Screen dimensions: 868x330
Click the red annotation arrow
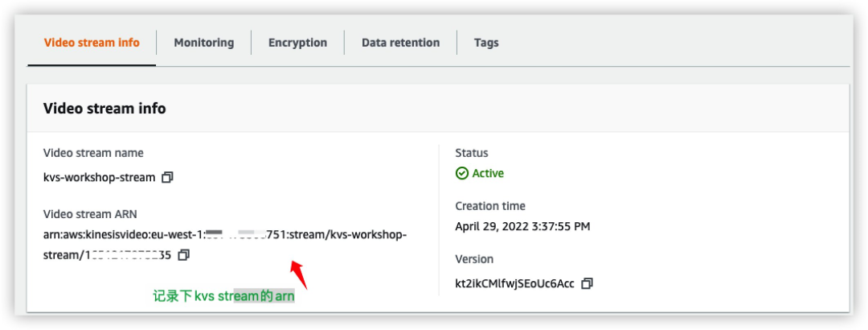coord(298,274)
